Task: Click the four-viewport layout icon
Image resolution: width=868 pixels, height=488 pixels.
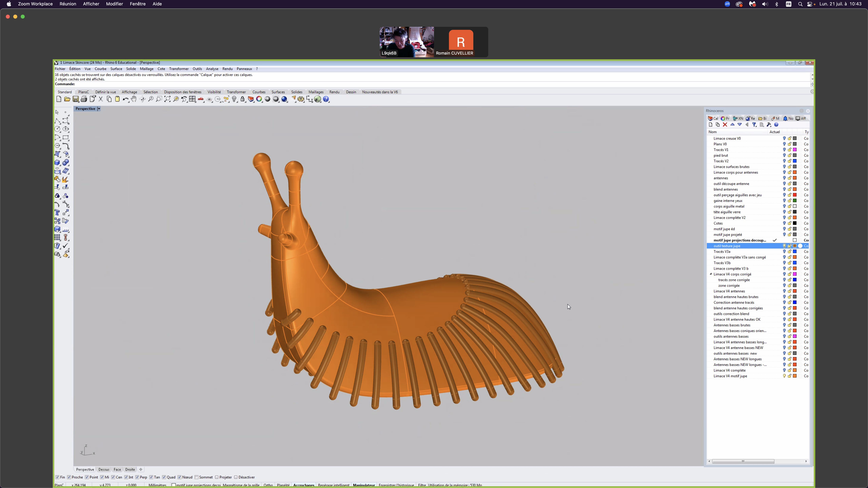Action: click(192, 99)
